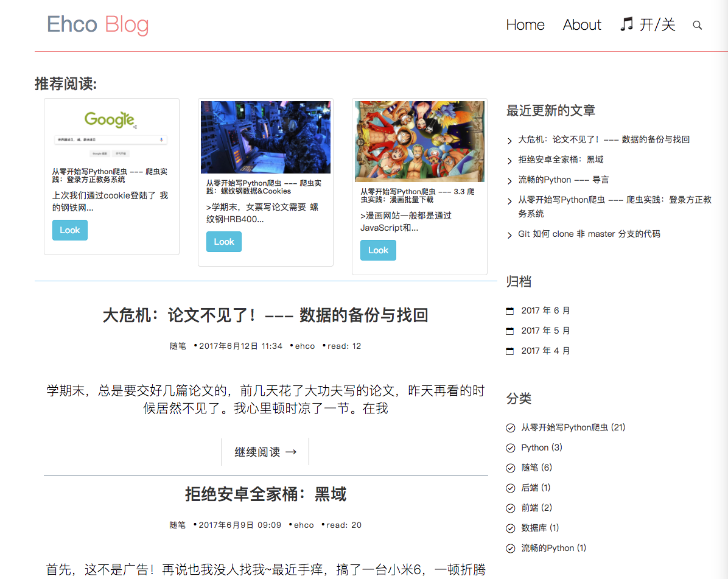Click the calendar icon beside 2017 年 6 月

coord(510,311)
